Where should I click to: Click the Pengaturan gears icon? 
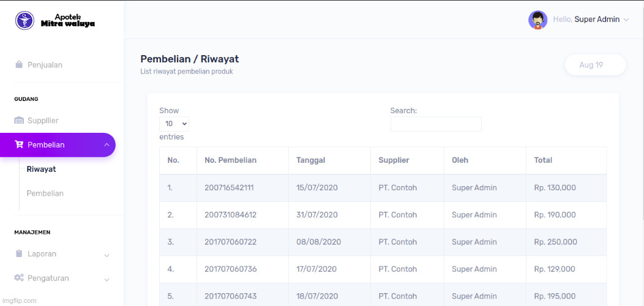pyautogui.click(x=19, y=278)
